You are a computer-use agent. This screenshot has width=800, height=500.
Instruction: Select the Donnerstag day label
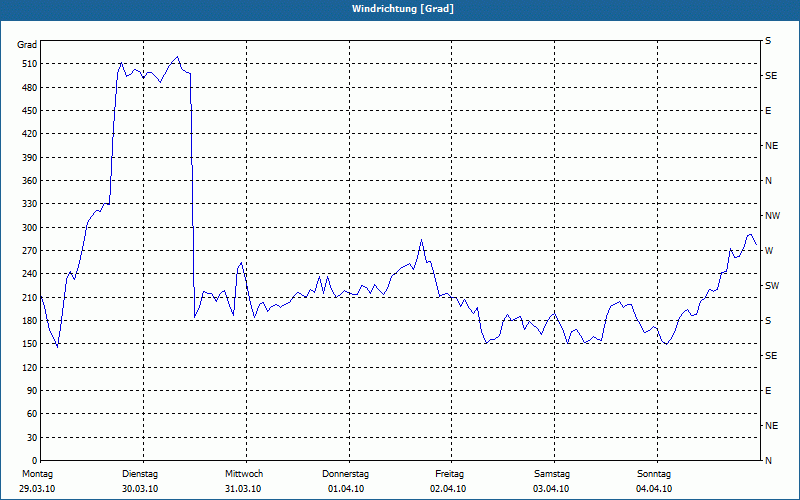(x=345, y=474)
